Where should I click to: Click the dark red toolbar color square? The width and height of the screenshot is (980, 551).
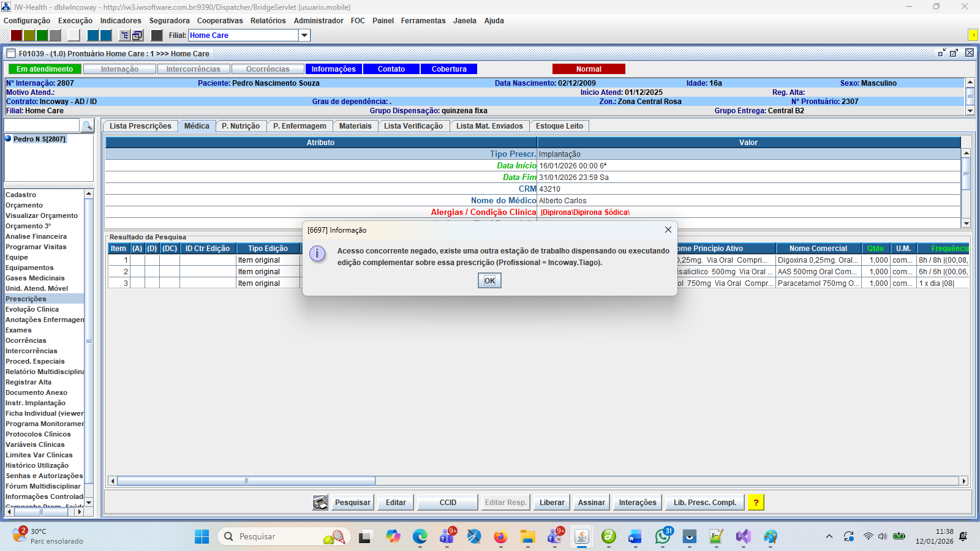click(17, 36)
